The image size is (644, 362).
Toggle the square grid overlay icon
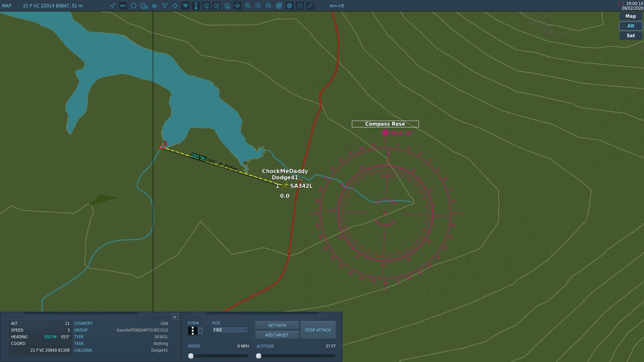tap(300, 6)
